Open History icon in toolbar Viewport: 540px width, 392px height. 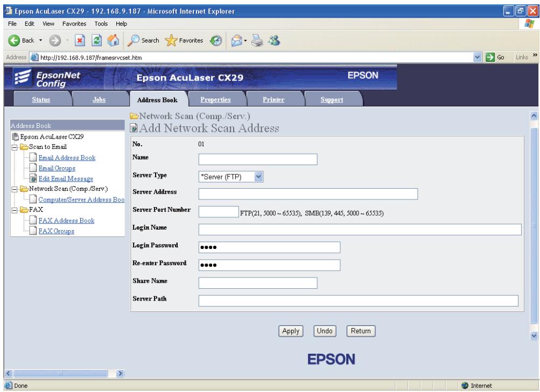(216, 40)
